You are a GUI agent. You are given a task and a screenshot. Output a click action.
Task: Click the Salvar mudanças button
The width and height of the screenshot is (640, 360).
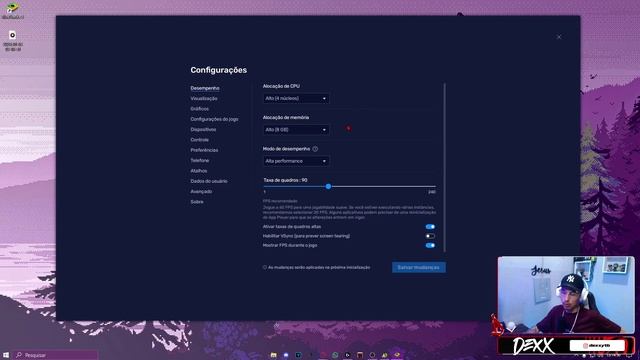tap(419, 267)
